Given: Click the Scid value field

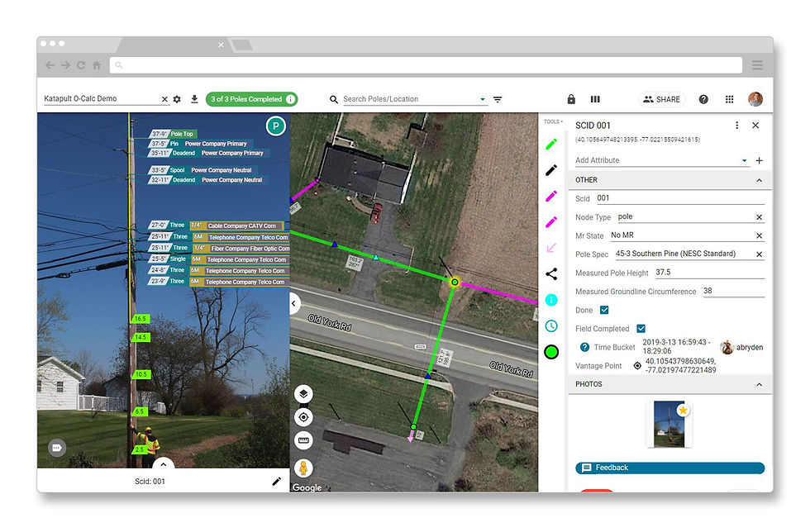Looking at the screenshot, I should click(679, 198).
